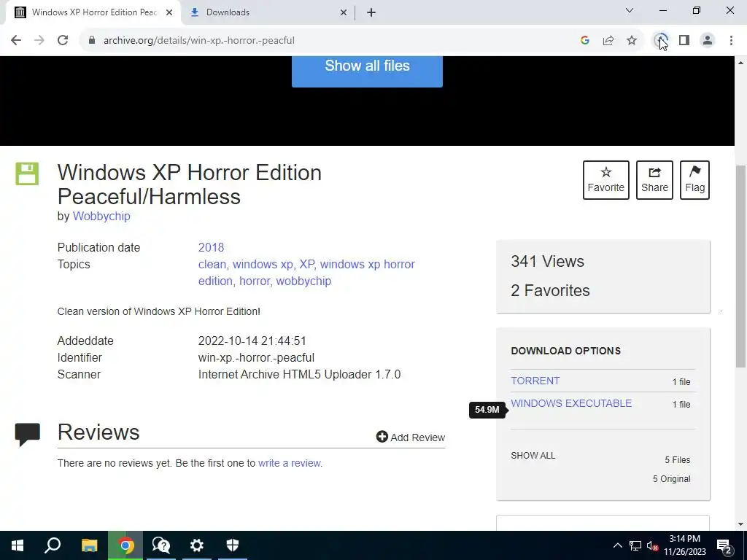This screenshot has height=560, width=747.
Task: Click the address bar URL
Action: (199, 41)
